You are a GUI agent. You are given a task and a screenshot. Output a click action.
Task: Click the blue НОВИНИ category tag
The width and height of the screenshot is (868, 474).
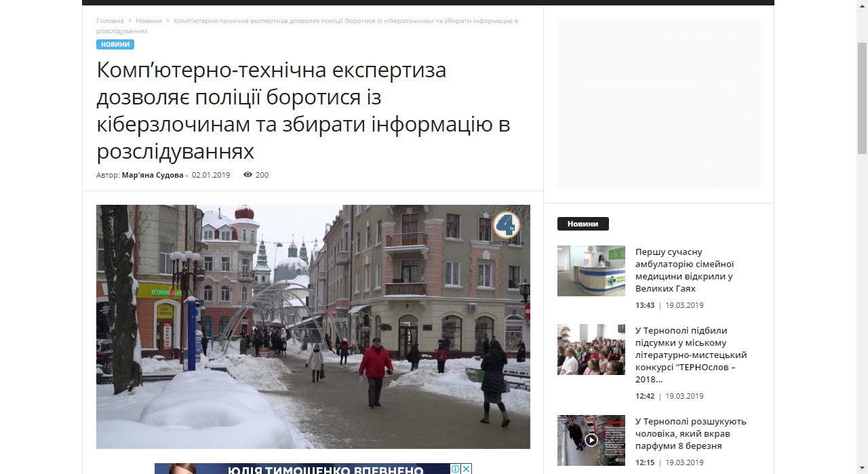click(115, 45)
